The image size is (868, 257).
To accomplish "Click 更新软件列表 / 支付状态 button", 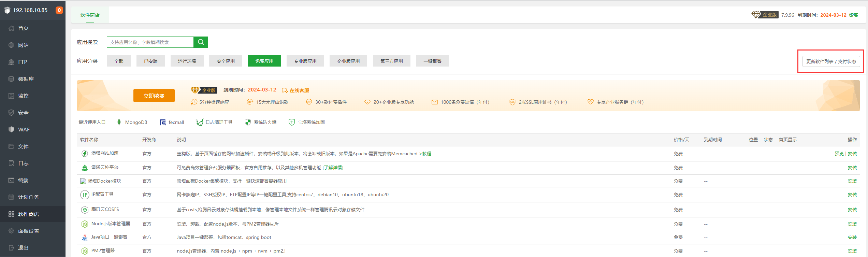I will pyautogui.click(x=831, y=61).
